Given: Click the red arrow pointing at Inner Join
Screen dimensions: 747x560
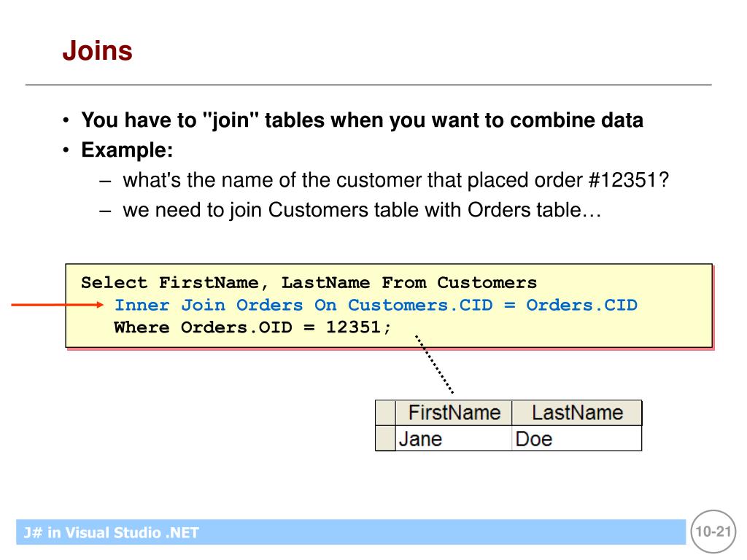Looking at the screenshot, I should pyautogui.click(x=58, y=305).
